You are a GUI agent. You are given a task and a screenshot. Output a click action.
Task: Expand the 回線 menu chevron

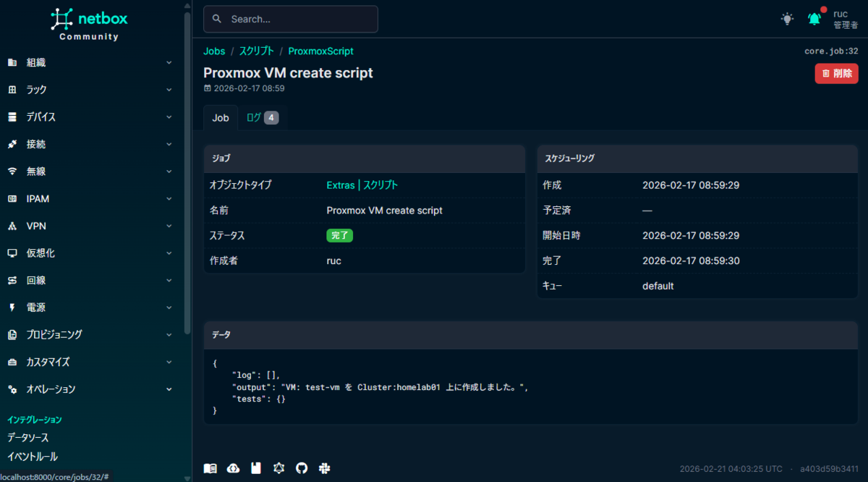tap(169, 280)
